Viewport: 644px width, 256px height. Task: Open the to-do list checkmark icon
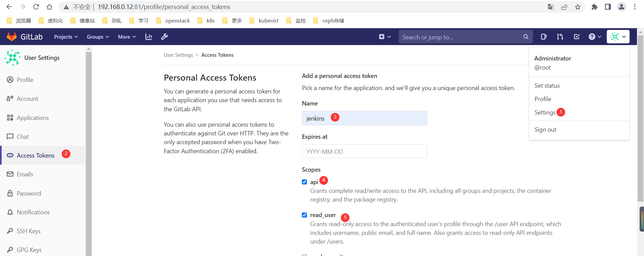(x=577, y=37)
